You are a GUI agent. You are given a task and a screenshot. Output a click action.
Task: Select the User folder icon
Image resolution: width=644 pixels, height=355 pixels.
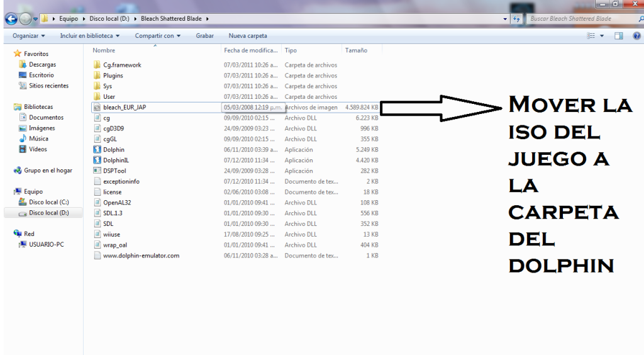(97, 96)
